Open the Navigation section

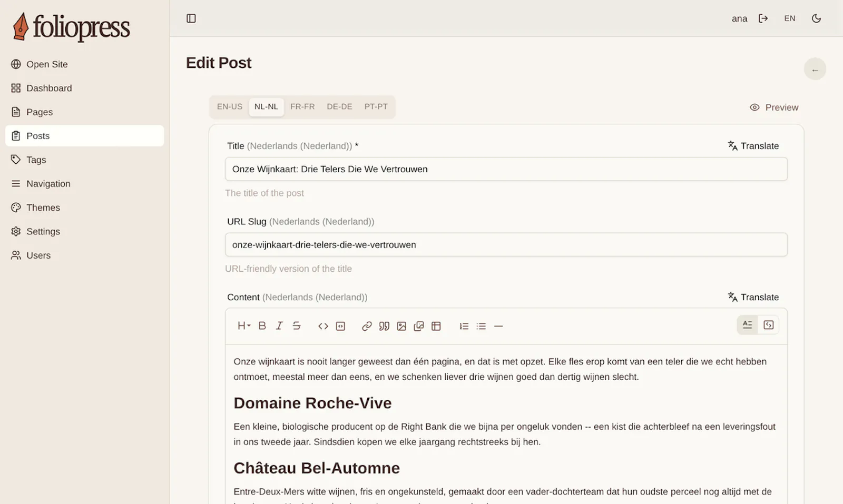pyautogui.click(x=84, y=184)
